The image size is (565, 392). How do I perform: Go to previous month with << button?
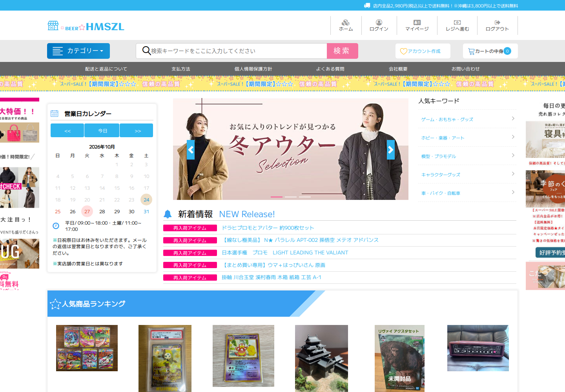click(x=67, y=131)
